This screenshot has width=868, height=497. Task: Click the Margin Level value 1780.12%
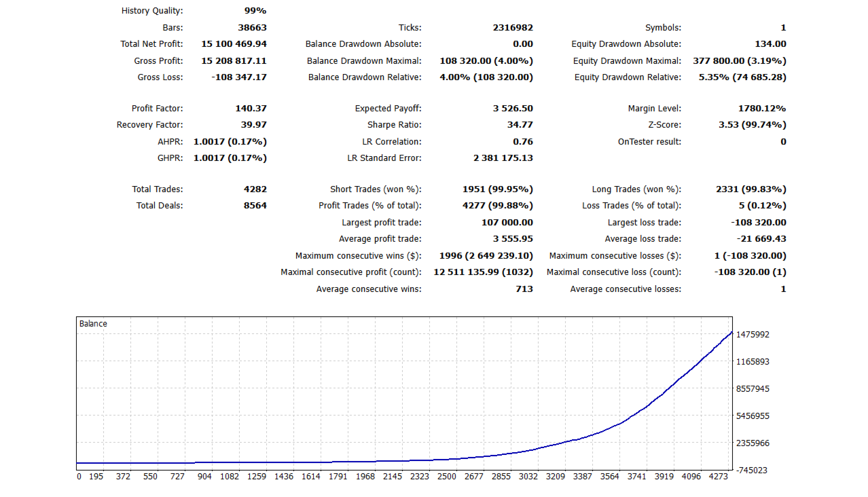coord(762,109)
